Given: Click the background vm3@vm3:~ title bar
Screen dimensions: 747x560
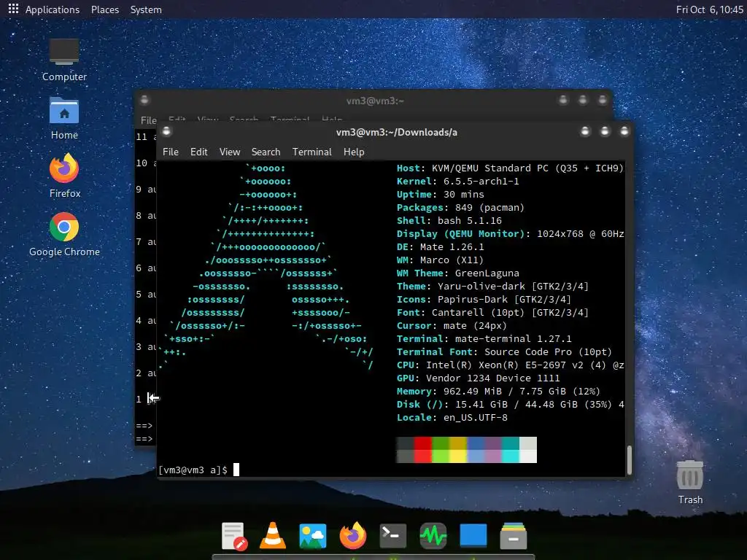Looking at the screenshot, I should point(374,101).
